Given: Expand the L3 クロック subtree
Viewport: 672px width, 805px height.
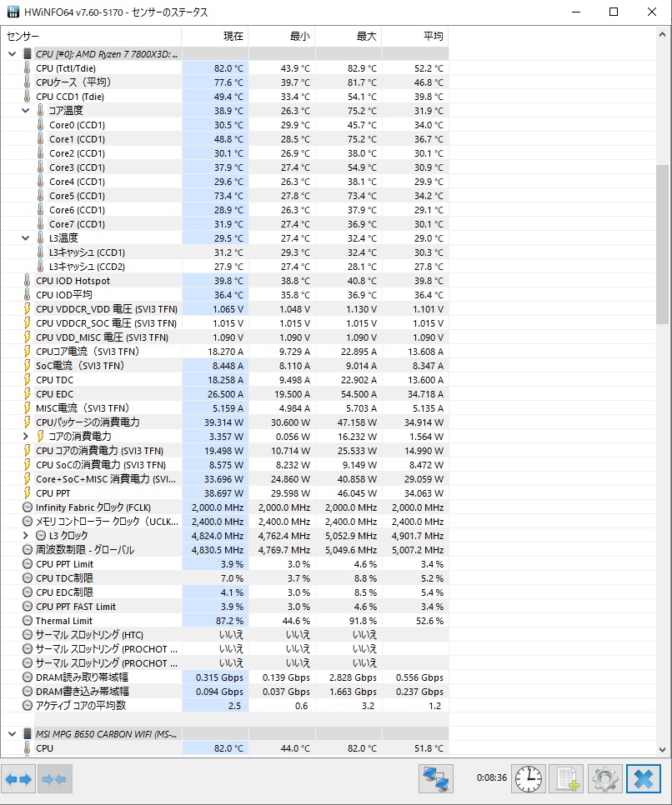Looking at the screenshot, I should pos(25,536).
